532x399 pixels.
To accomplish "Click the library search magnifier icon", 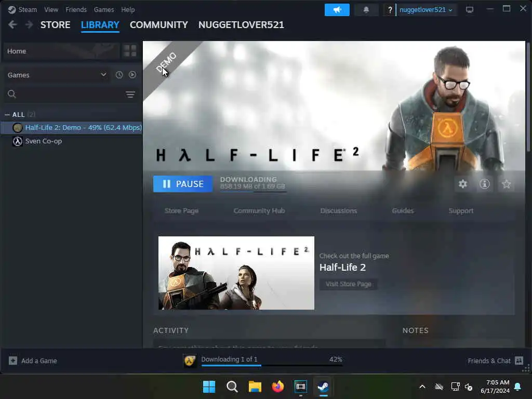I will pyautogui.click(x=12, y=94).
